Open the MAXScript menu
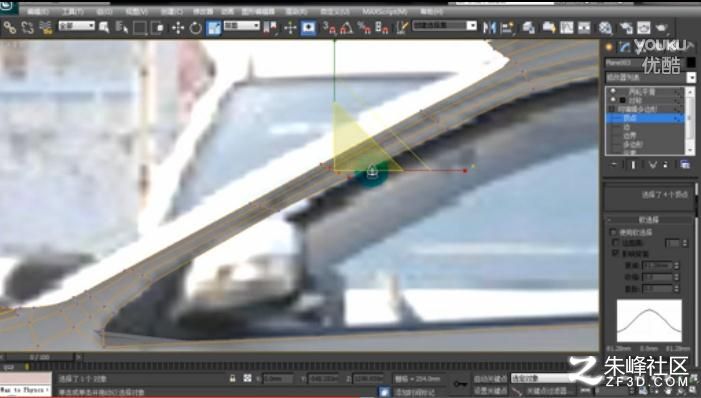701x398 pixels. click(x=384, y=12)
